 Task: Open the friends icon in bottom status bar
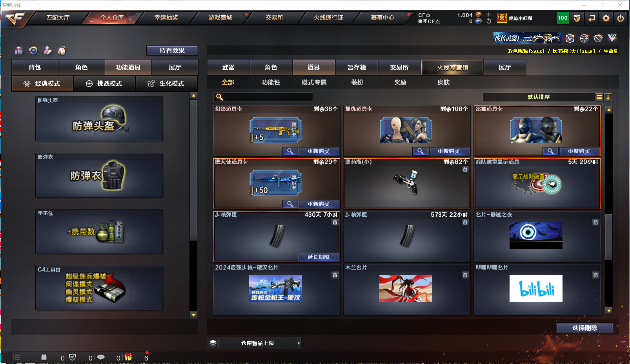point(44,357)
